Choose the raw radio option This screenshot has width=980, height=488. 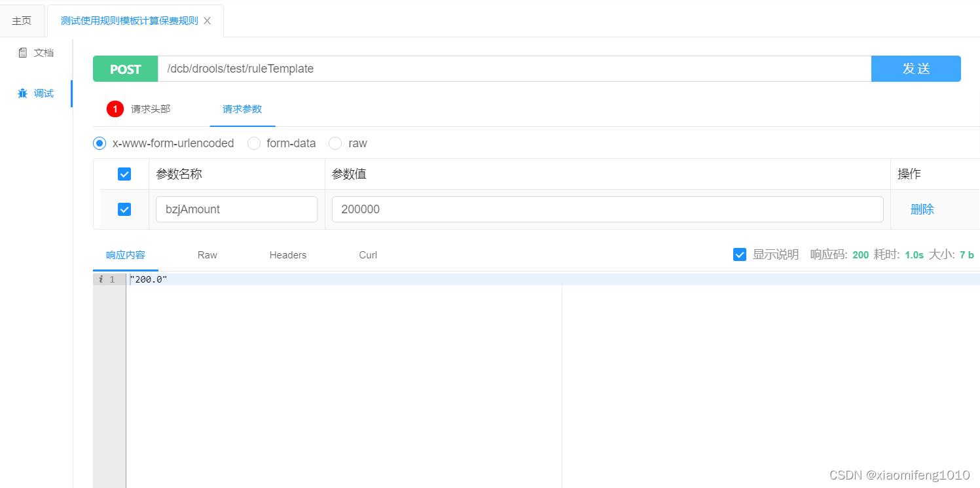point(335,143)
